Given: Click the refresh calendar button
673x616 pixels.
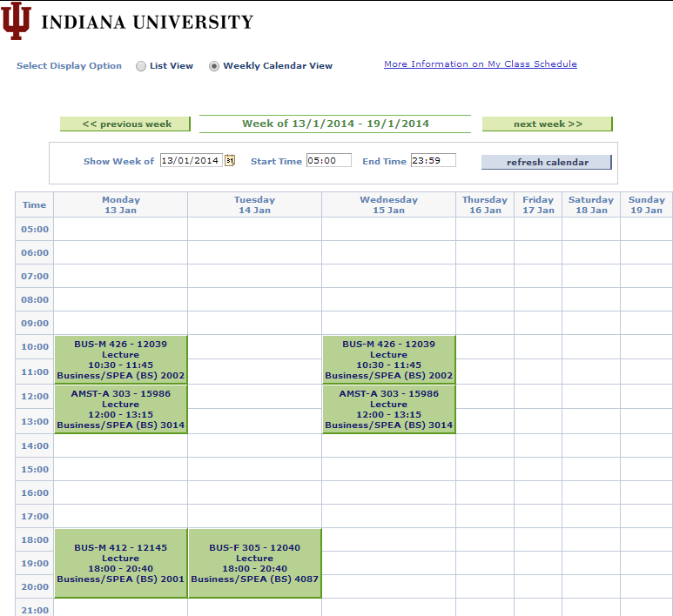Looking at the screenshot, I should (x=547, y=162).
